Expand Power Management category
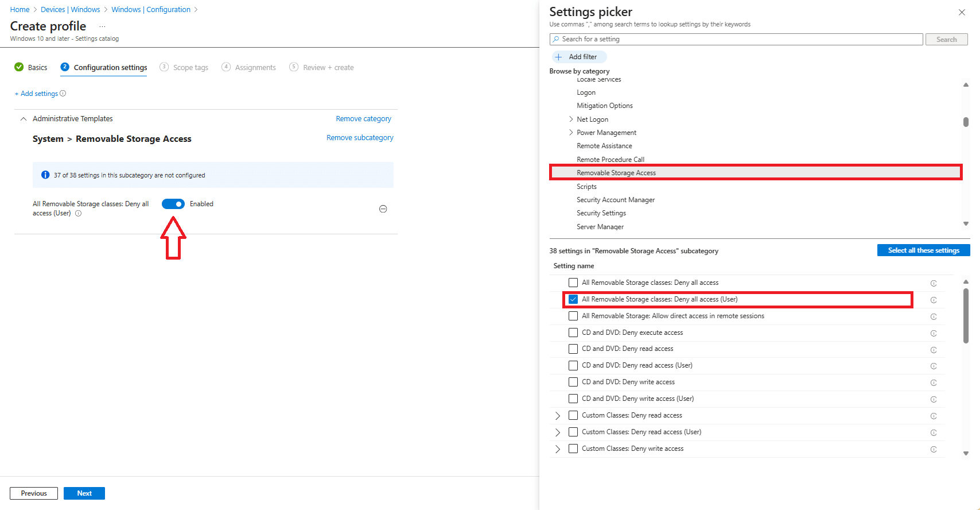The image size is (980, 510). (x=571, y=133)
